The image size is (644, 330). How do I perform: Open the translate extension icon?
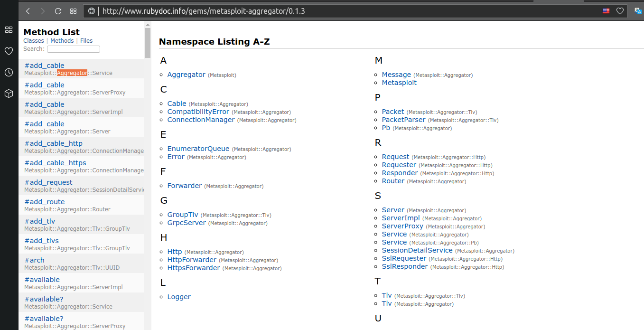pos(638,11)
